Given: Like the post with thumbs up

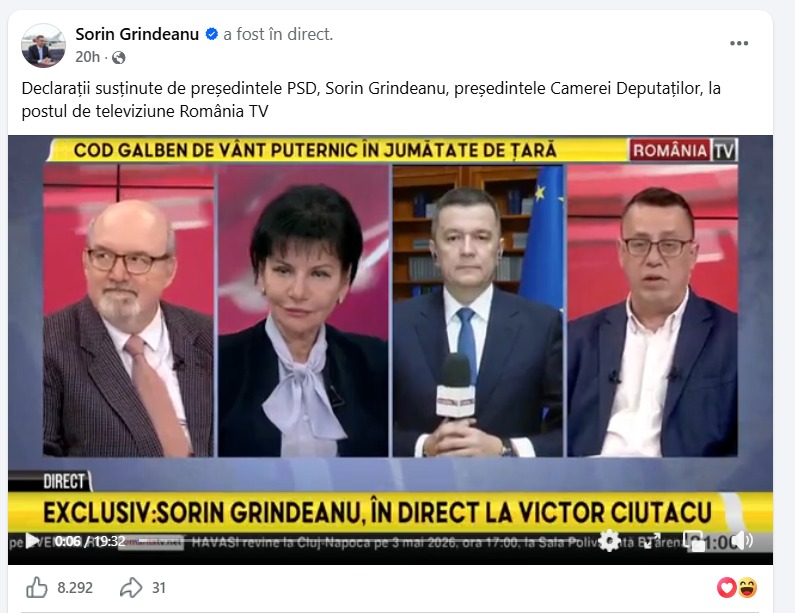Looking at the screenshot, I should 37,588.
